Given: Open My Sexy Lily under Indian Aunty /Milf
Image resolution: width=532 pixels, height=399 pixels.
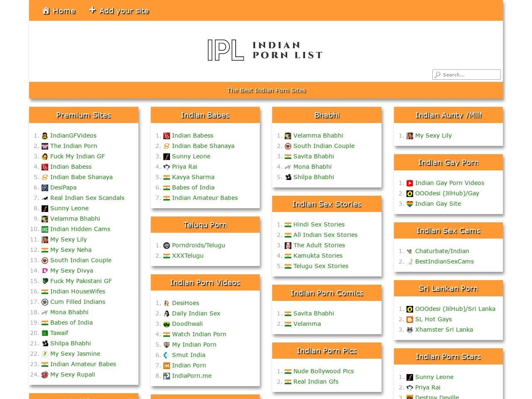Looking at the screenshot, I should coord(433,135).
